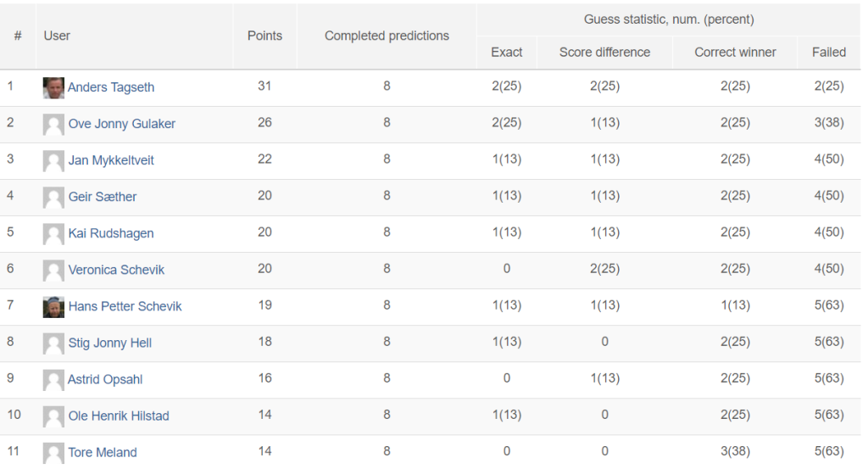868x469 pixels.
Task: Open Ove Jonny Gulaker profile link
Action: tap(122, 124)
